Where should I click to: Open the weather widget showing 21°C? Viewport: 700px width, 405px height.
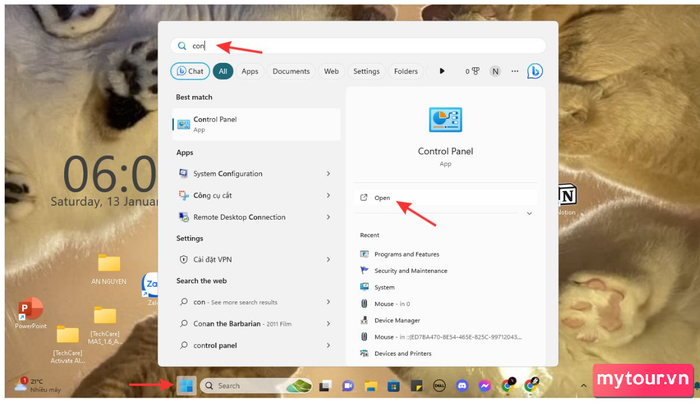pyautogui.click(x=38, y=385)
